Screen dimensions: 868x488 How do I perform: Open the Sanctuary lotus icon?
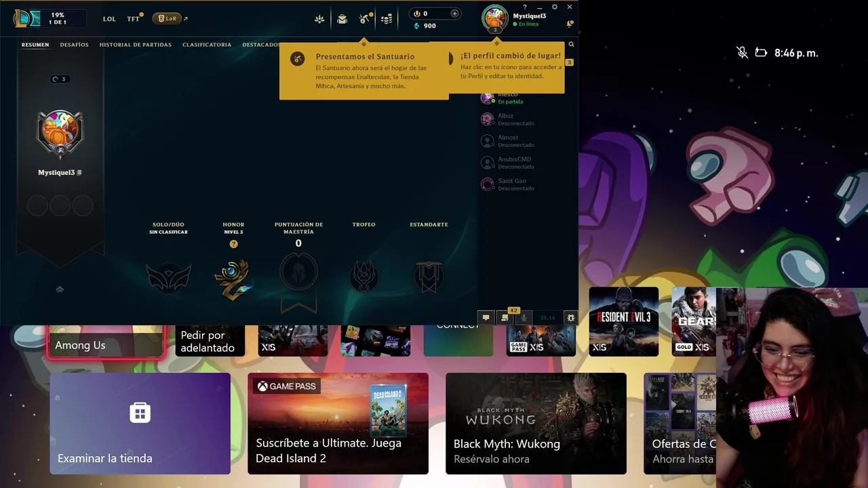click(x=319, y=19)
